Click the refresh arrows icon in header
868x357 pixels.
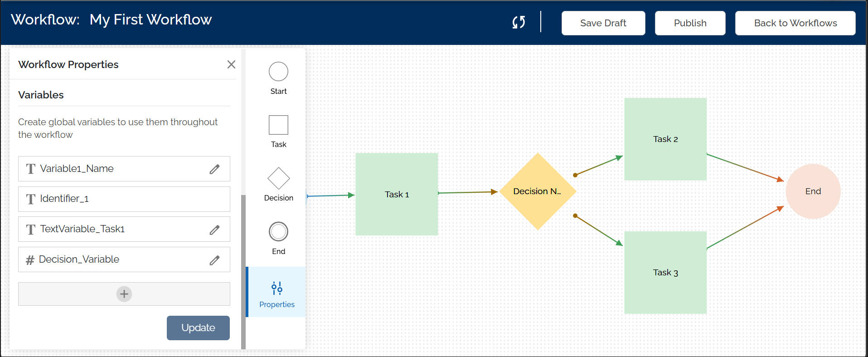[x=519, y=22]
